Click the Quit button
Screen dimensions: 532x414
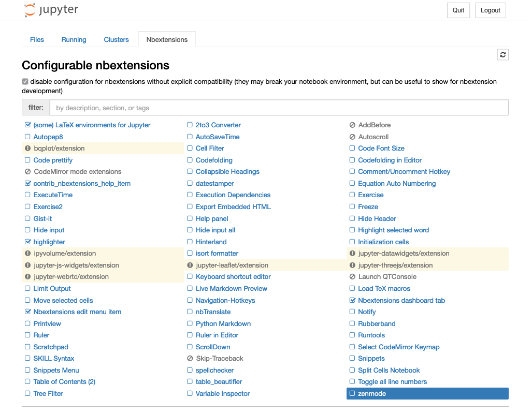click(x=458, y=10)
